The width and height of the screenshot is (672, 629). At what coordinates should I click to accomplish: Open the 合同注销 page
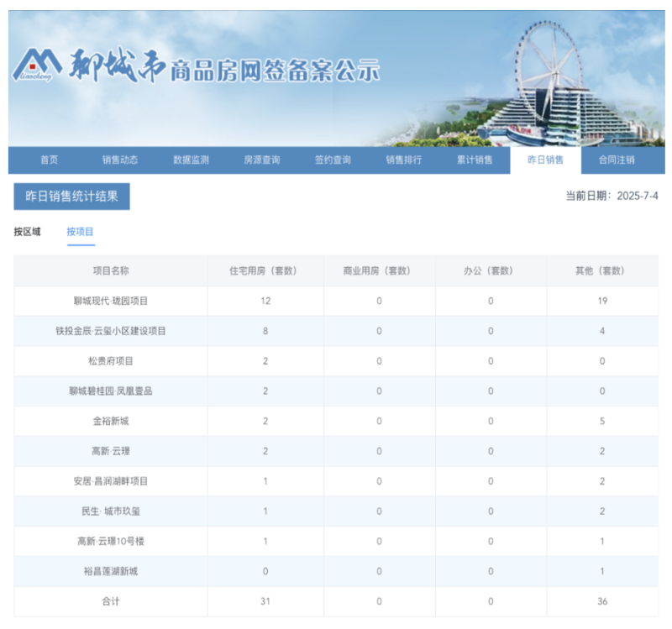[618, 160]
